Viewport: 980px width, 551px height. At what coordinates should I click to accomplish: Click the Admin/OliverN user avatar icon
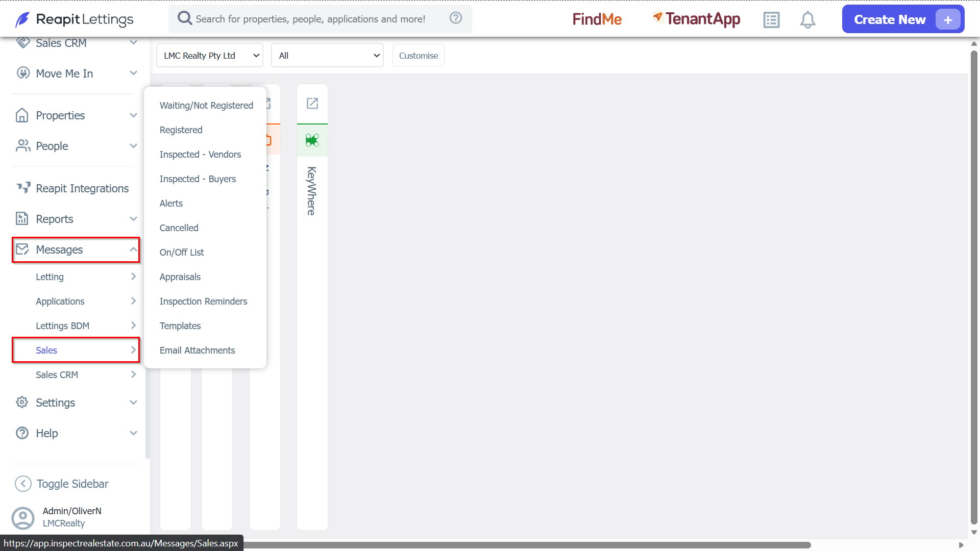click(x=23, y=518)
